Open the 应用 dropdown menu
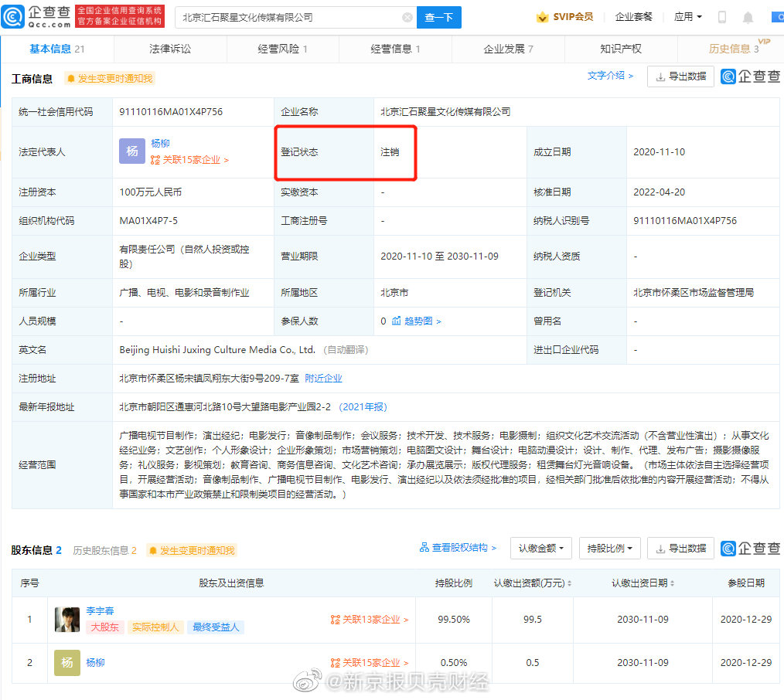Image resolution: width=784 pixels, height=700 pixels. (x=688, y=17)
